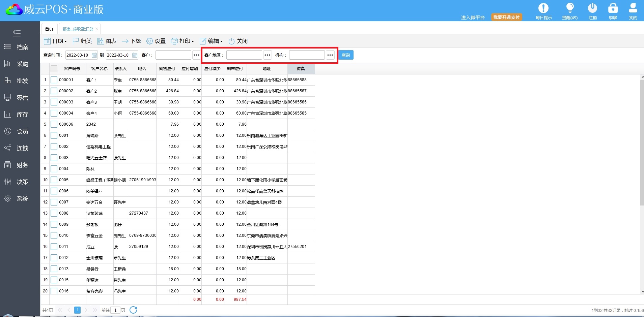This screenshot has height=317, width=644.
Task: Click the daily tips exclamation icon
Action: click(543, 8)
